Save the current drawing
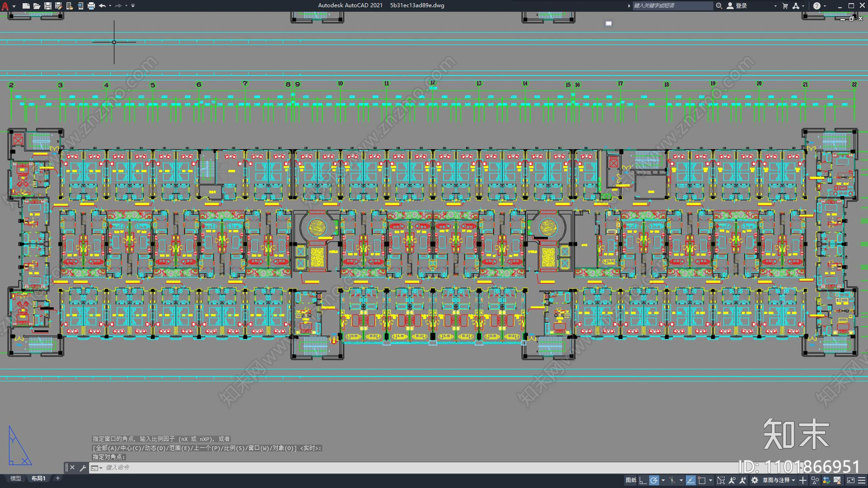 48,5
